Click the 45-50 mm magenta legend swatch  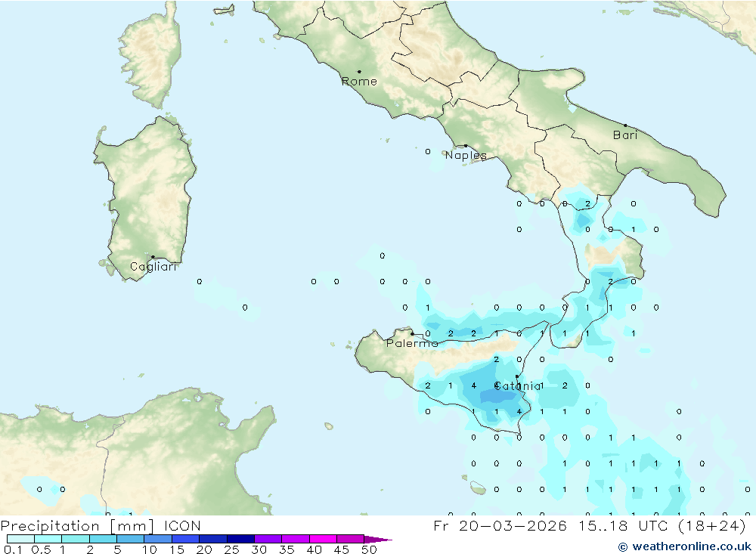tap(351, 539)
